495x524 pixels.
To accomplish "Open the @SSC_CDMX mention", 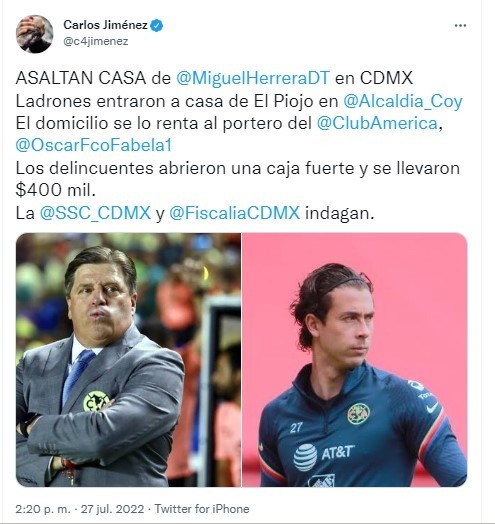I will (x=95, y=213).
